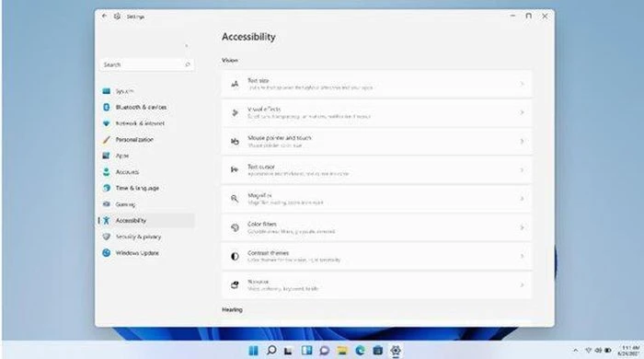
Task: Open Visual effects settings
Action: click(376, 113)
